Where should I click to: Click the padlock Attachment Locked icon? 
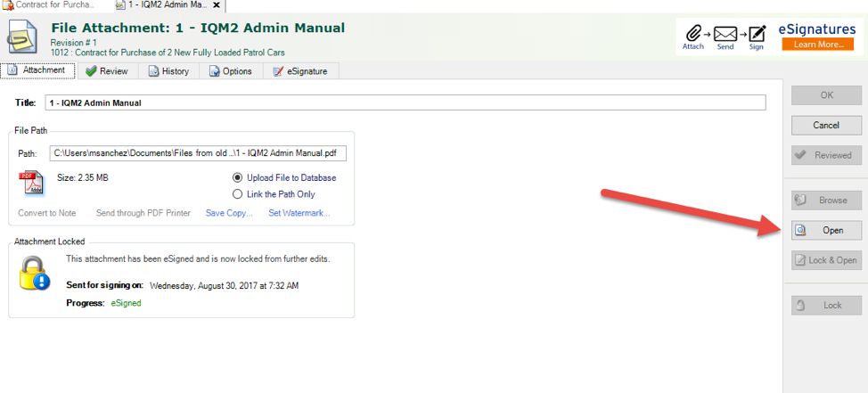[34, 274]
